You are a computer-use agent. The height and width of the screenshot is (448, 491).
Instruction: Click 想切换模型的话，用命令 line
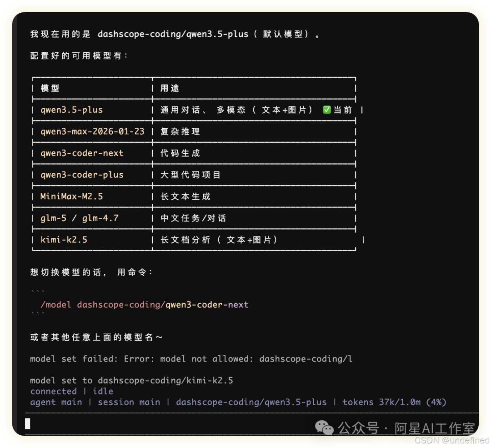click(x=91, y=272)
